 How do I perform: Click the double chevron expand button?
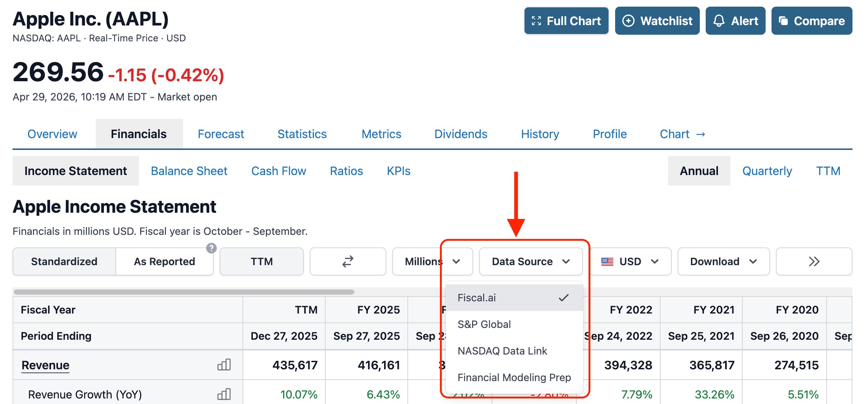click(x=814, y=261)
